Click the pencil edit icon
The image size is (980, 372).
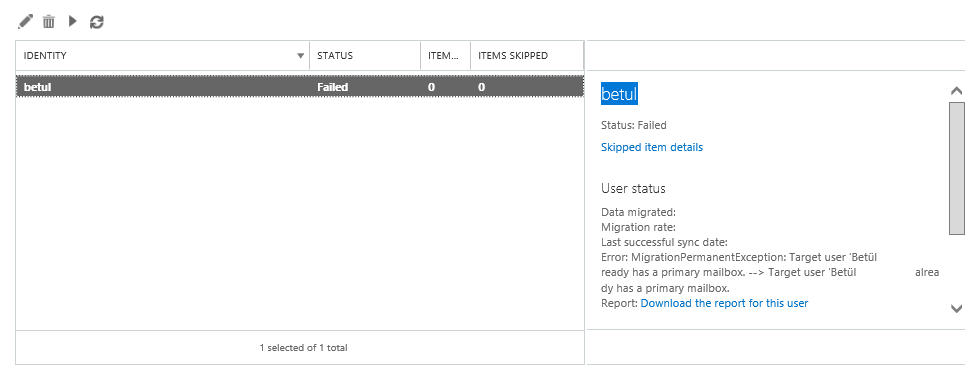[x=25, y=22]
